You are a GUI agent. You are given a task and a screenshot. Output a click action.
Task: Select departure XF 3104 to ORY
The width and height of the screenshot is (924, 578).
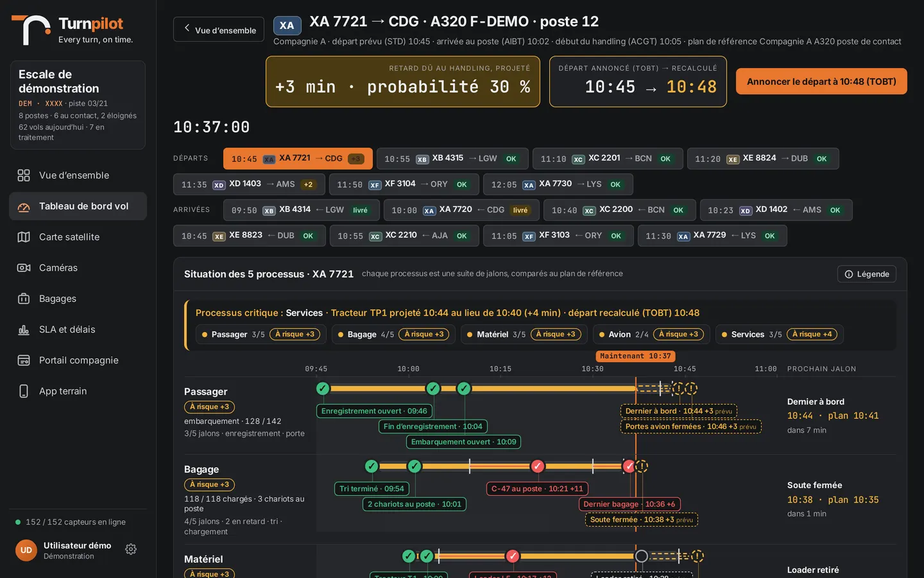coord(404,184)
